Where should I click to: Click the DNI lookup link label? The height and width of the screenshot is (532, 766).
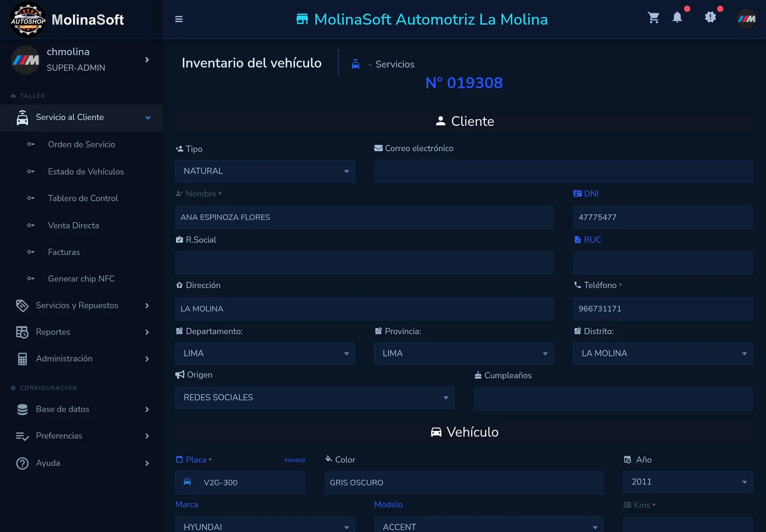point(591,194)
